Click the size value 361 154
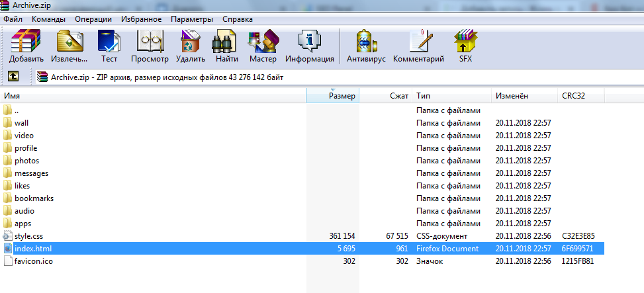The height and width of the screenshot is (293, 644). pyautogui.click(x=342, y=236)
